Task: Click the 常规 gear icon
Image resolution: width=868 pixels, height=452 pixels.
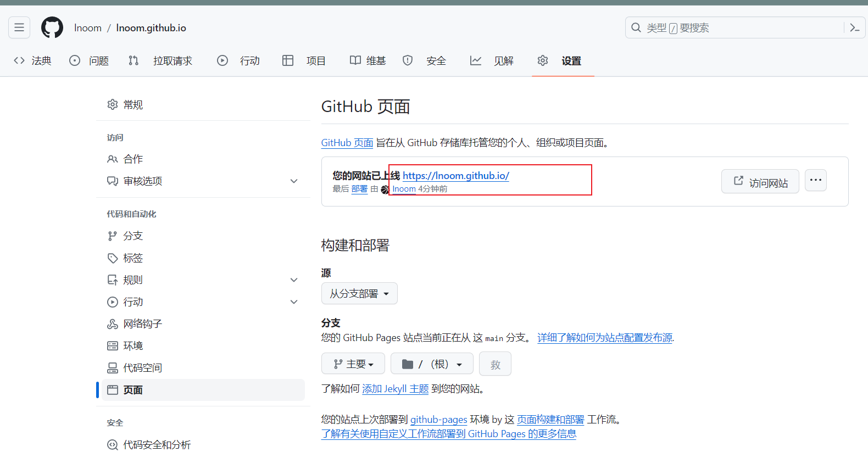Action: pyautogui.click(x=113, y=104)
